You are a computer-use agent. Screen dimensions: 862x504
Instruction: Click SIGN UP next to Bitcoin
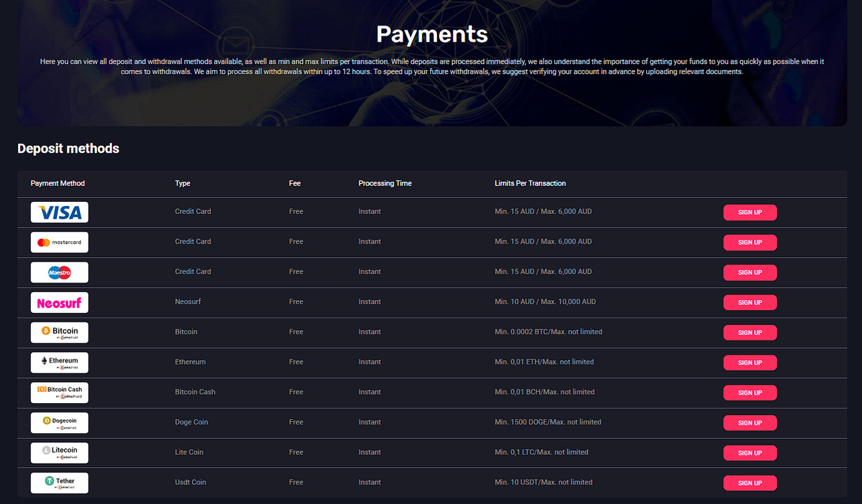coord(750,332)
